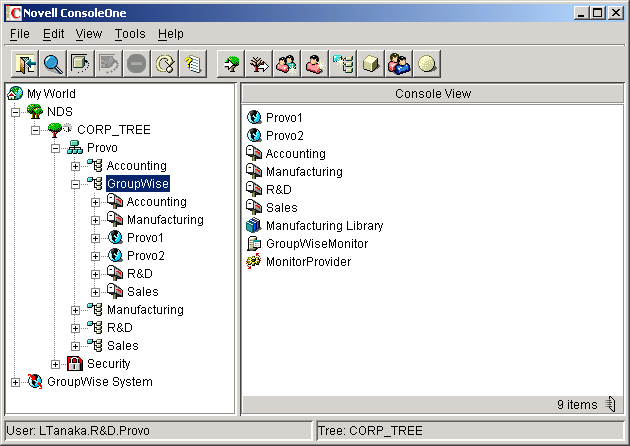Image resolution: width=630 pixels, height=446 pixels.
Task: Click the GroupWise System globe icon
Action: (x=35, y=381)
